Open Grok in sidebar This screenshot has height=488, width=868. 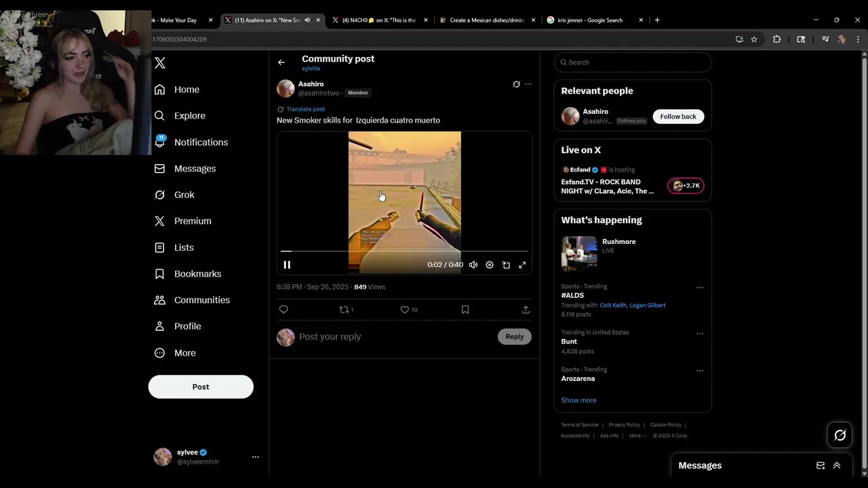174,195
